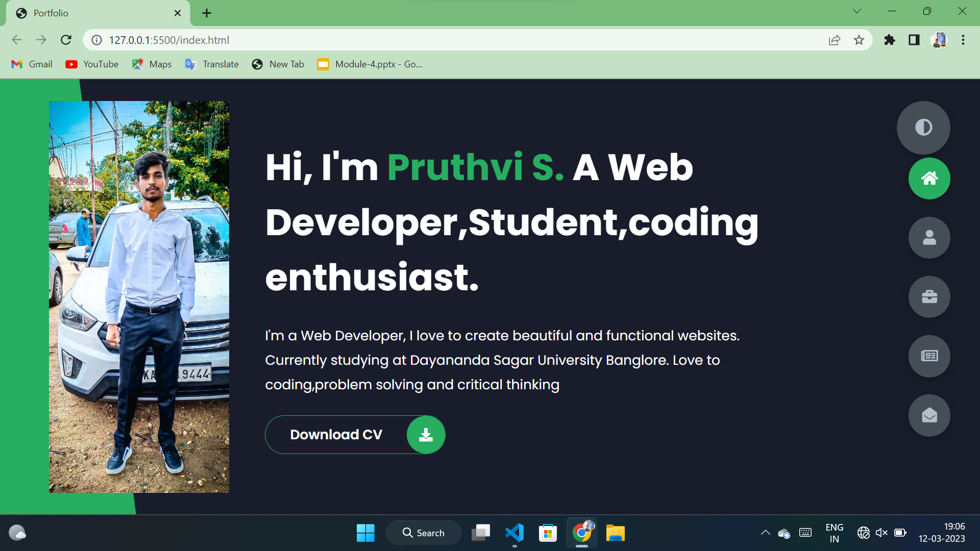Click the photo of Pruthvi
The width and height of the screenshot is (980, 551).
coord(139,296)
